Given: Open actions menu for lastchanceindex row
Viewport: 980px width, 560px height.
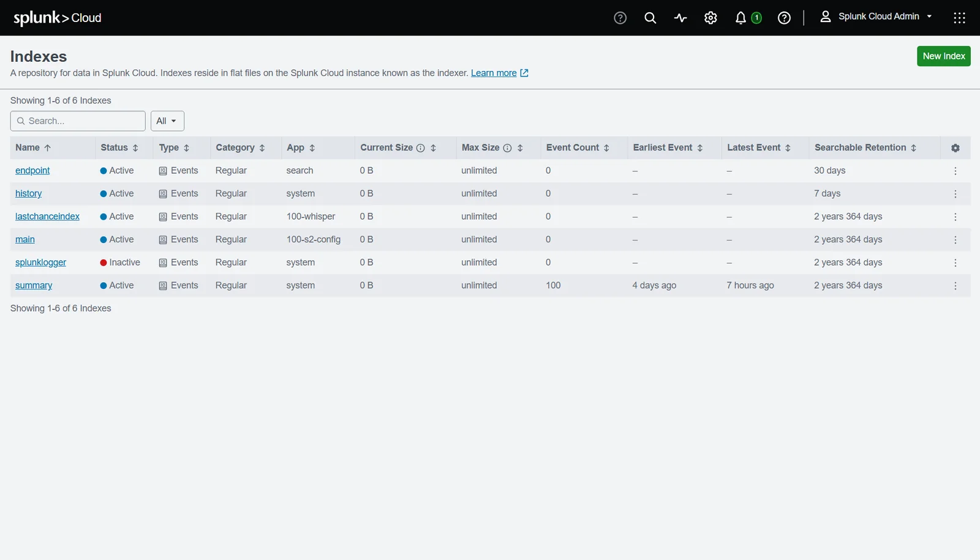Looking at the screenshot, I should pyautogui.click(x=955, y=217).
